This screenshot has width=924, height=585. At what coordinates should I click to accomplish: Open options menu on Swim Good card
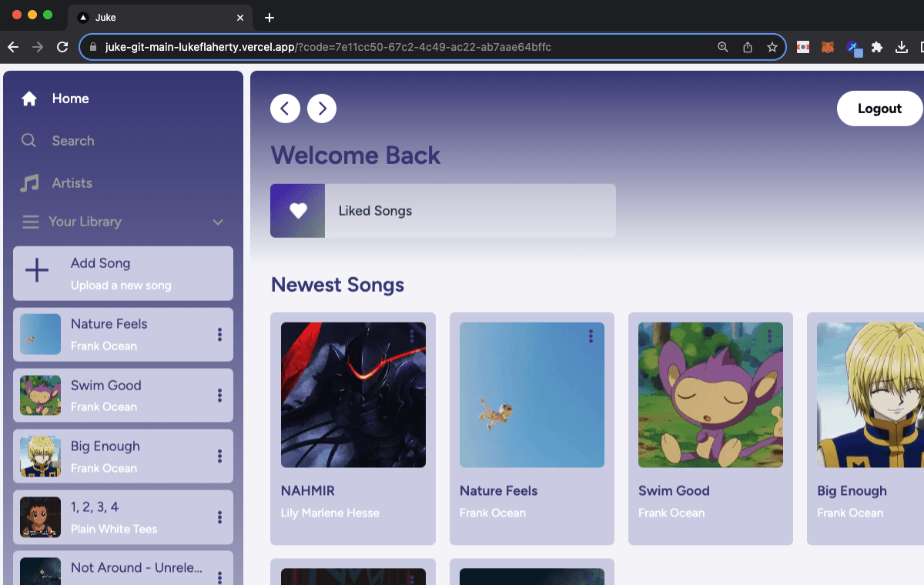pos(769,336)
